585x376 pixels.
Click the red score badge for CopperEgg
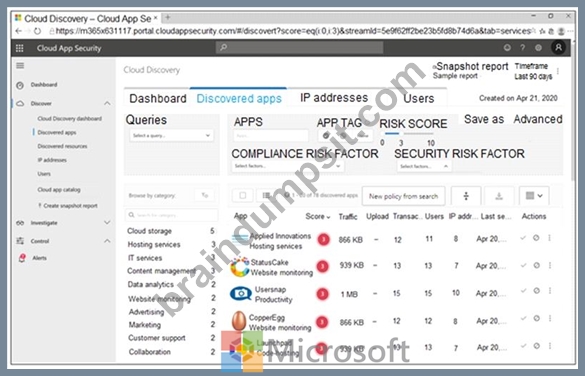[x=322, y=322]
